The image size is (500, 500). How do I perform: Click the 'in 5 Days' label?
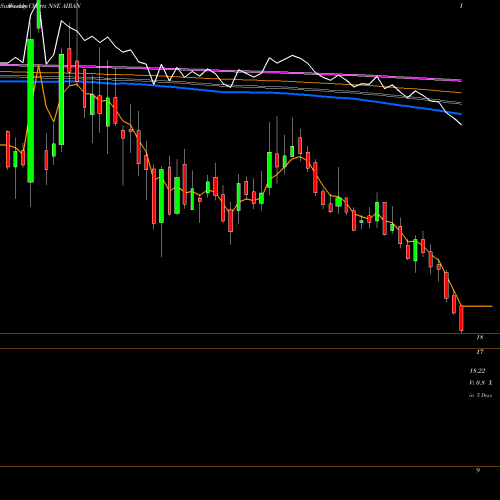pos(481,395)
